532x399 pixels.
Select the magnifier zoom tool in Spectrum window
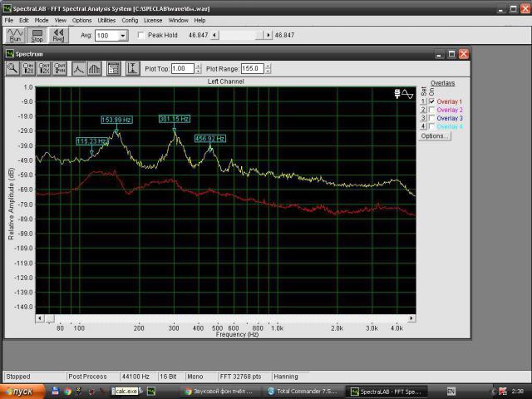12,68
